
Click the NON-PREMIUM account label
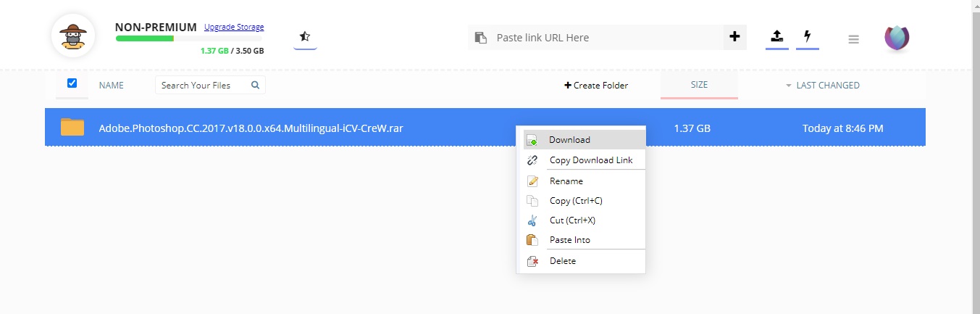click(156, 27)
